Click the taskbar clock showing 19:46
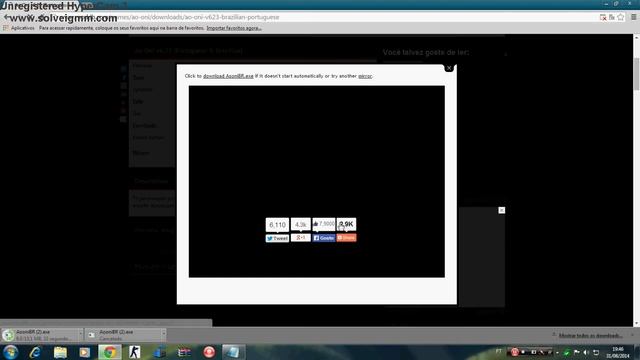Image resolution: width=640 pixels, height=360 pixels. point(618,352)
